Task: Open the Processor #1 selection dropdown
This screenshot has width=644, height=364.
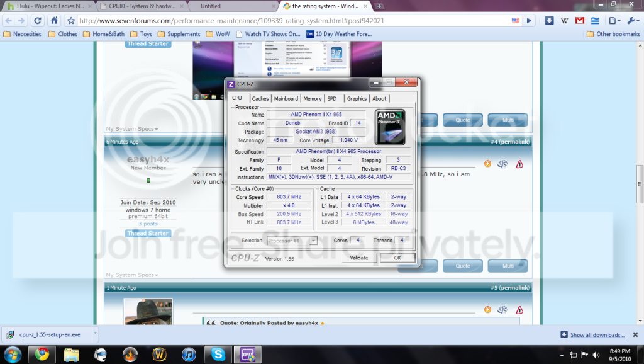Action: tap(292, 241)
